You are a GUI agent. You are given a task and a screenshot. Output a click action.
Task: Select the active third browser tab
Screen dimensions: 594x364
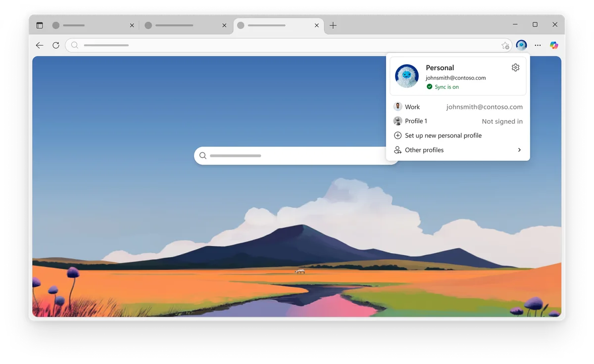(279, 25)
